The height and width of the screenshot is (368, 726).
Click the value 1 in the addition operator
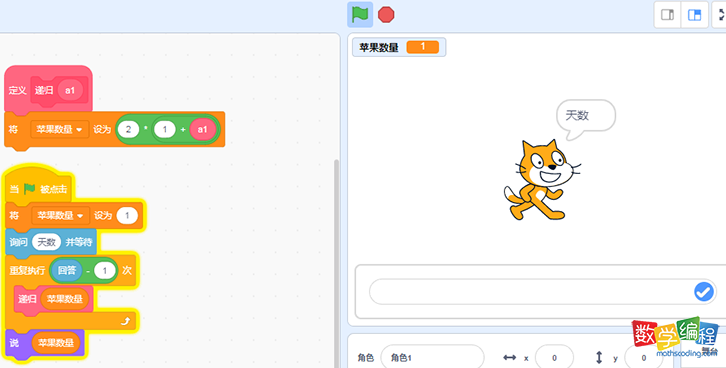[164, 130]
